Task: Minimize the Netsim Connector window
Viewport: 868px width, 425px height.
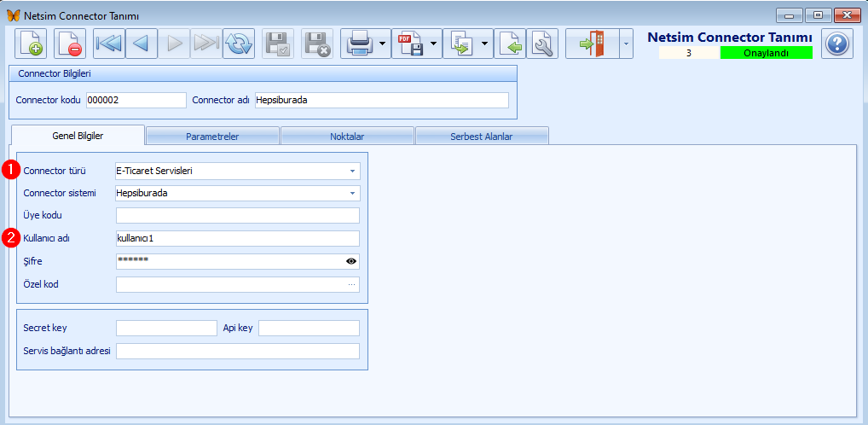Action: click(789, 15)
